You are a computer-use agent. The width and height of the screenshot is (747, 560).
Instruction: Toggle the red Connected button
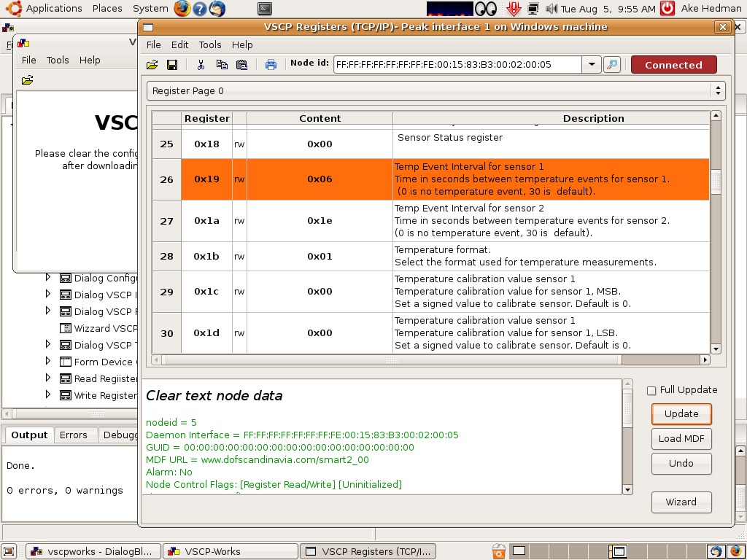[x=673, y=65]
